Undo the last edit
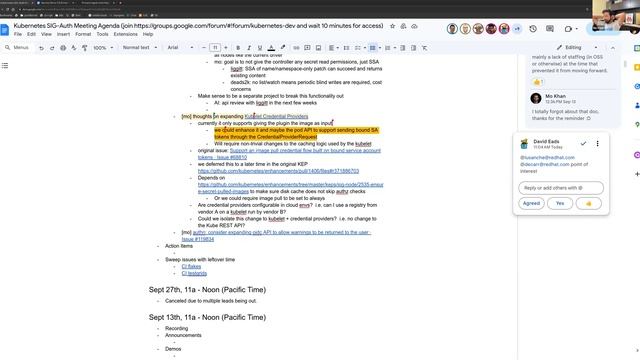Screen dimensions: 640x360 click(x=41, y=48)
